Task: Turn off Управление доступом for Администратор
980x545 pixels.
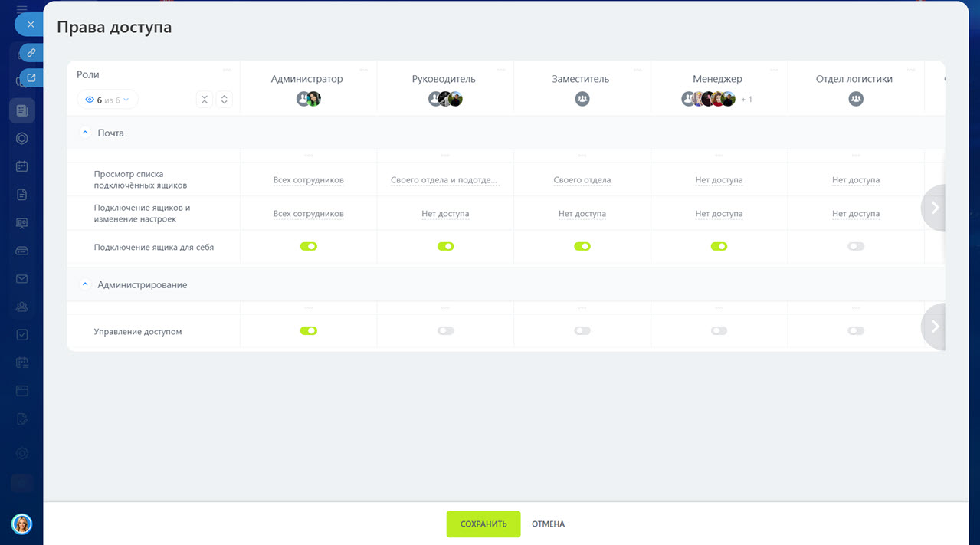Action: pyautogui.click(x=308, y=331)
